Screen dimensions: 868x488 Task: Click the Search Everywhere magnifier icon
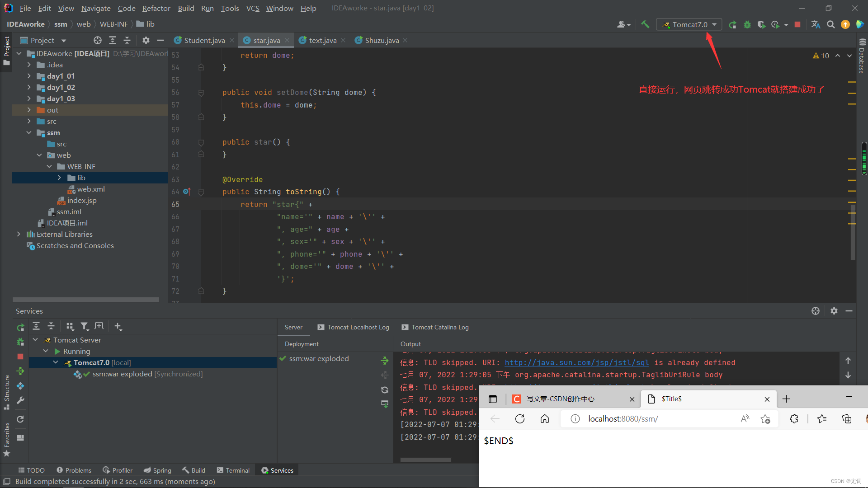pyautogui.click(x=830, y=24)
